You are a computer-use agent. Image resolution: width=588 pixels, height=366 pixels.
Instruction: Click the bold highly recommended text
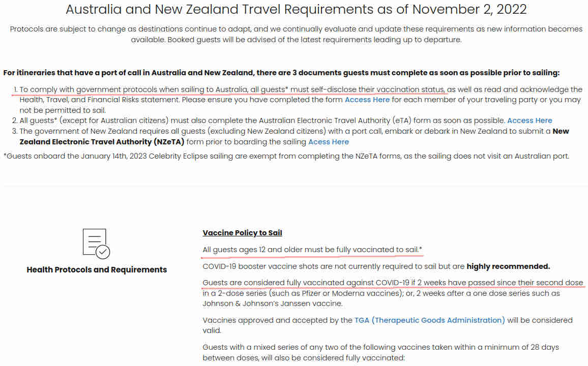(x=508, y=266)
